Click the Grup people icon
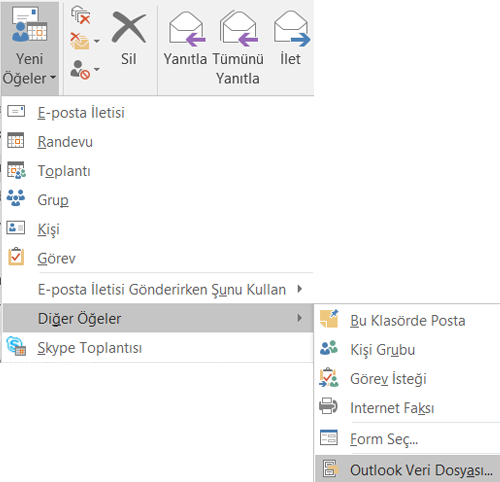The image size is (500, 482). (x=16, y=198)
